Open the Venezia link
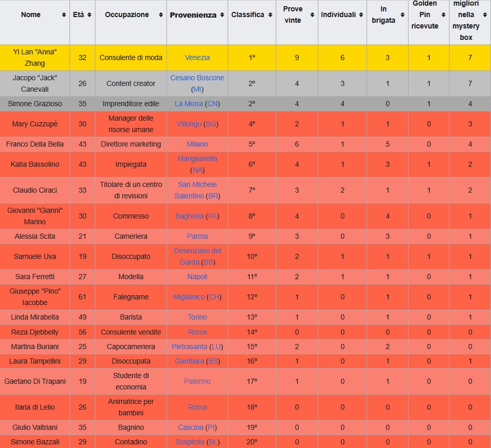The width and height of the screenshot is (491, 448). click(x=197, y=57)
